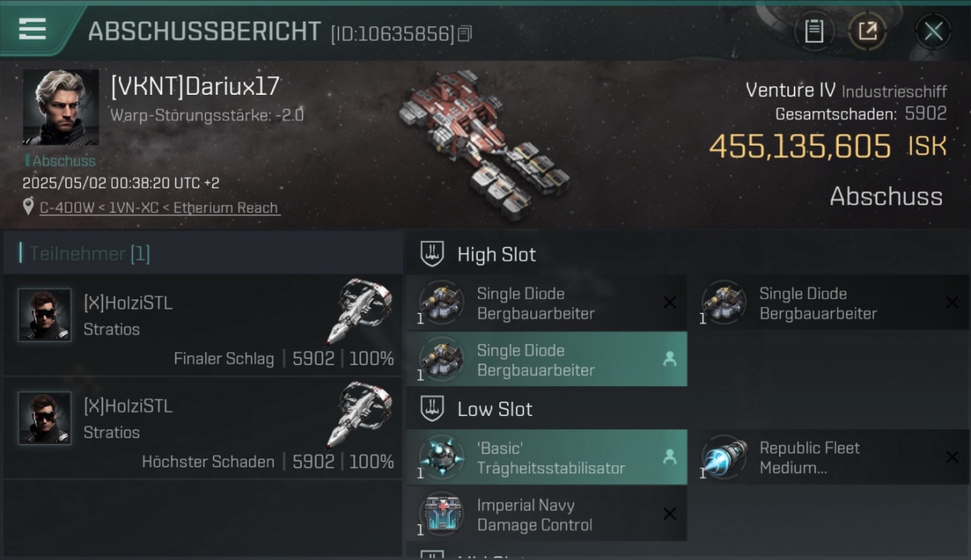Click the share export icon
This screenshot has width=971, height=560.
pyautogui.click(x=867, y=31)
